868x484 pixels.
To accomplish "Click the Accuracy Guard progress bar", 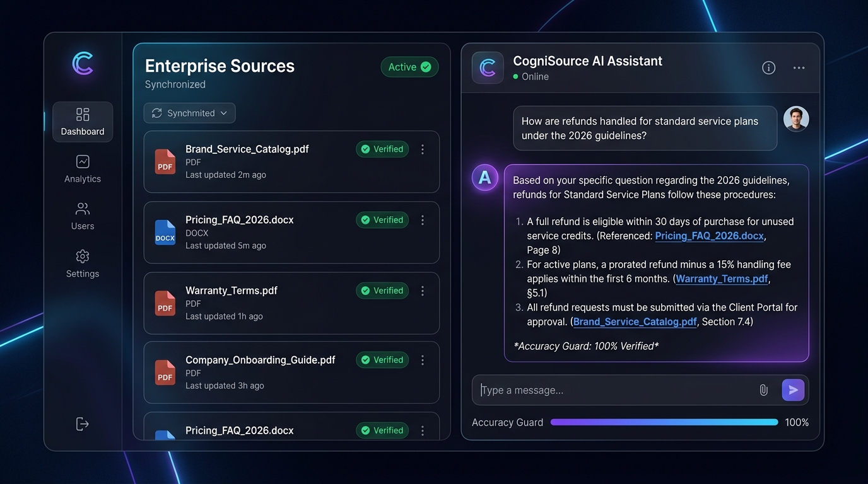I will coord(664,422).
